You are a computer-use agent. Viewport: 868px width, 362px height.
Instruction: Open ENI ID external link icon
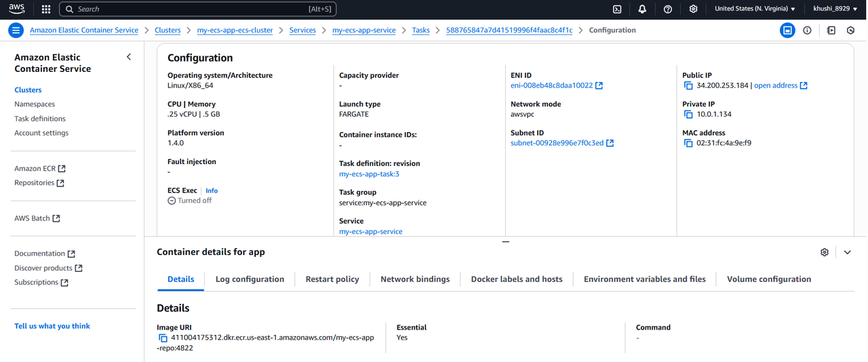coord(599,86)
